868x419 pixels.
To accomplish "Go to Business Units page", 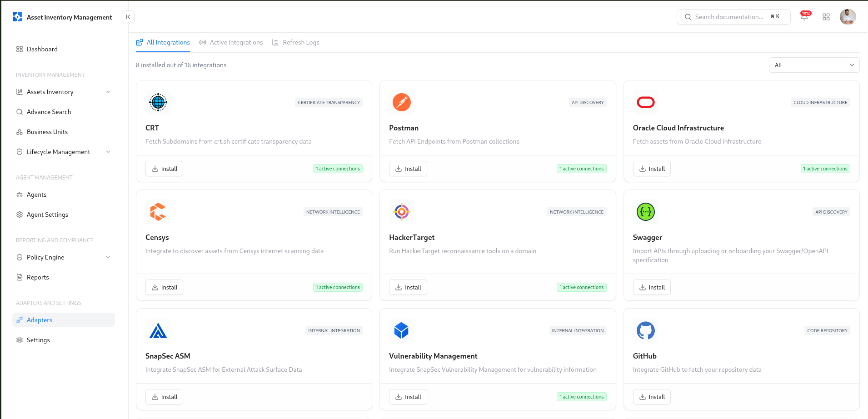I will [x=64, y=132].
